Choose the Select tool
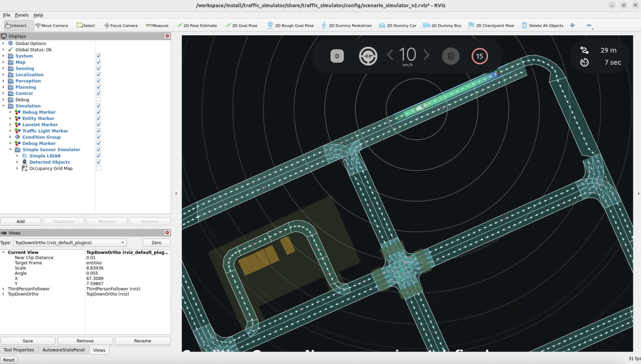 tap(86, 25)
